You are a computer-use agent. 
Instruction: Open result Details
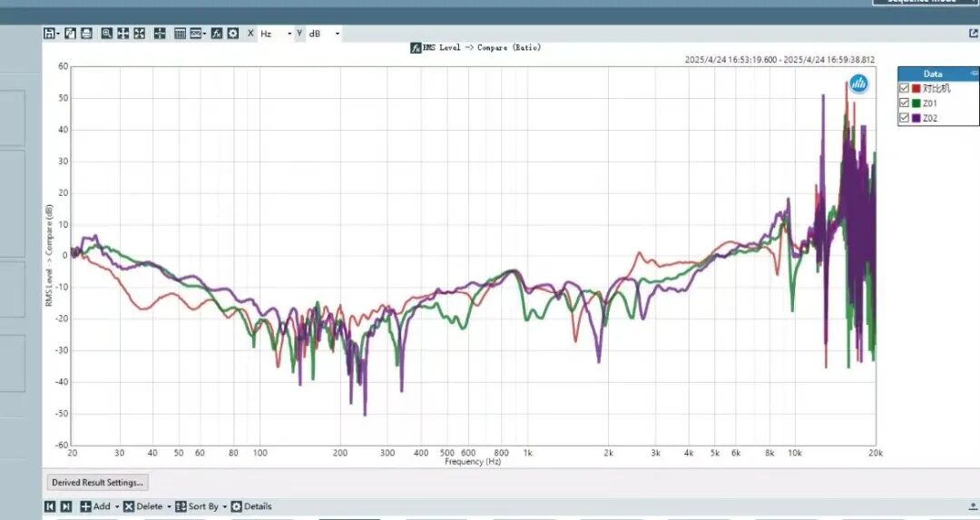(251, 507)
